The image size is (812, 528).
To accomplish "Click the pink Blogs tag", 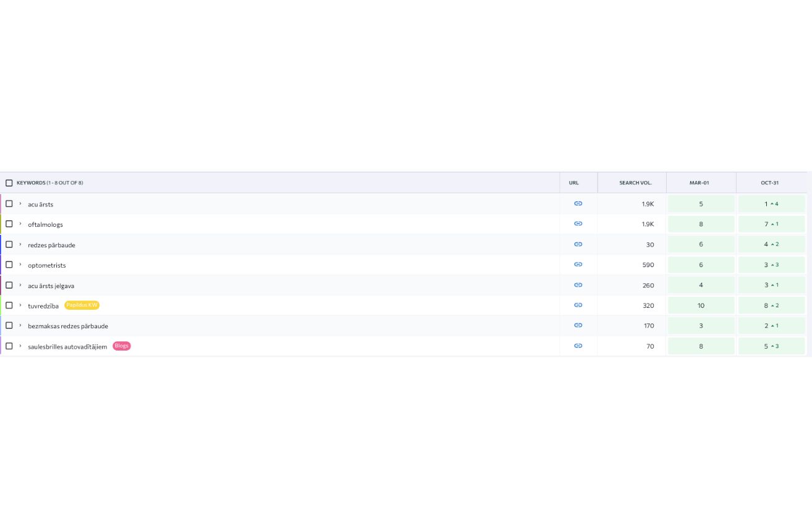I will coord(122,346).
